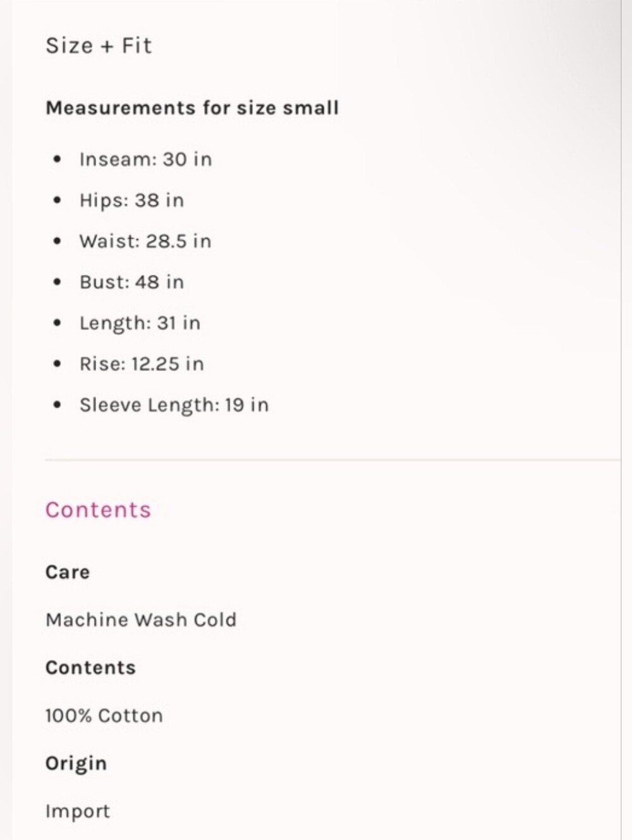
Task: Click the bullet beside Sleeve Length
Action: coord(58,405)
